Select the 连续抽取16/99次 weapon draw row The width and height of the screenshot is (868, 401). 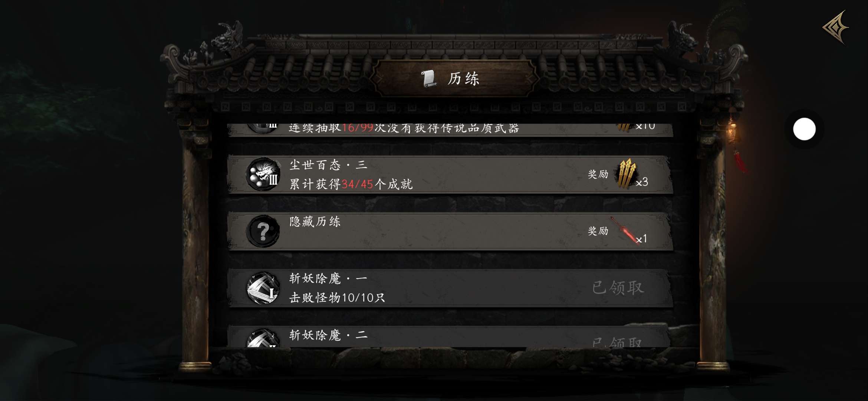point(450,130)
